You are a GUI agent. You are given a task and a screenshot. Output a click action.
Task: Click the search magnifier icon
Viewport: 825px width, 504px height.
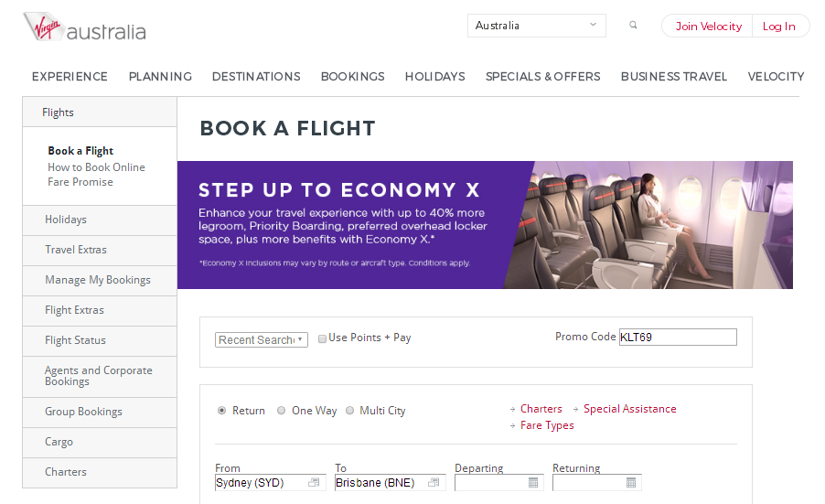tap(633, 26)
